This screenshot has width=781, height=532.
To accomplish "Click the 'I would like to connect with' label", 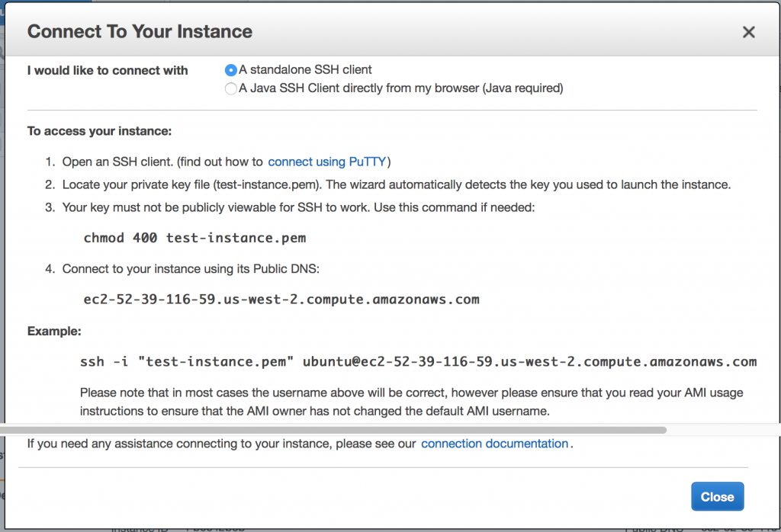I will (108, 70).
